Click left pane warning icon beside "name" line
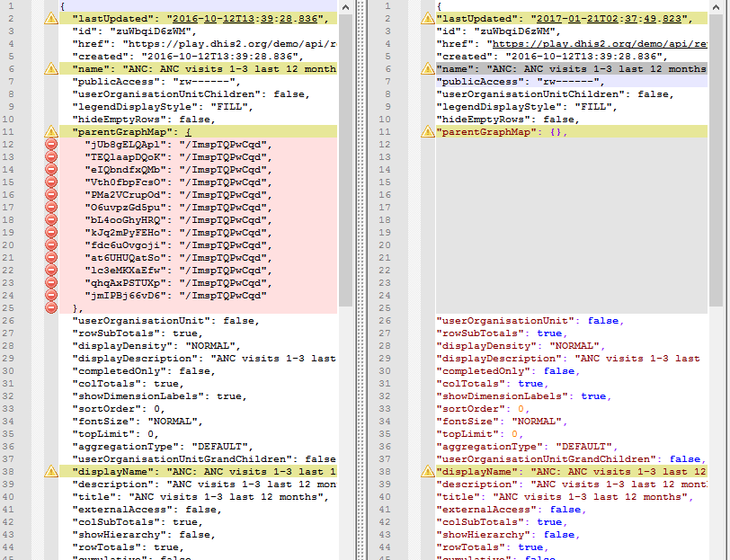The width and height of the screenshot is (730, 560). 51,69
